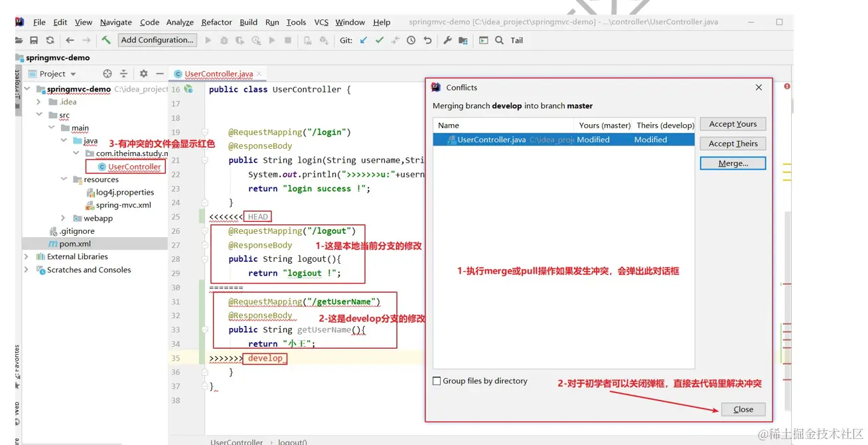Click the Tail toolbar item

coord(517,41)
